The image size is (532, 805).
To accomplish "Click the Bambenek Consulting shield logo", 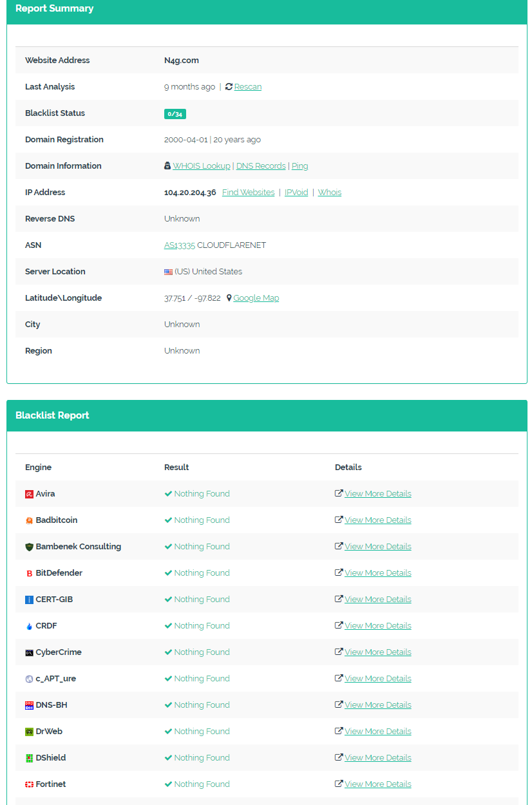I will pos(29,547).
